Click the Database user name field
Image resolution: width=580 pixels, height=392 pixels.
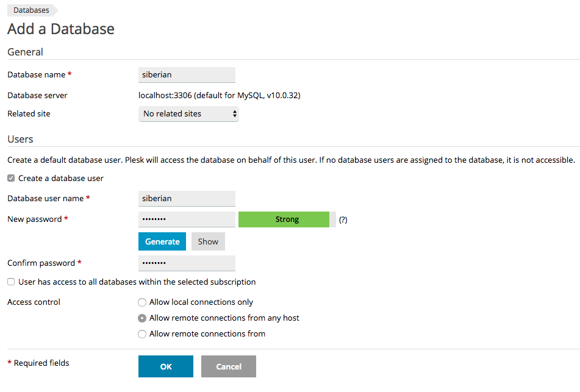pyautogui.click(x=187, y=199)
